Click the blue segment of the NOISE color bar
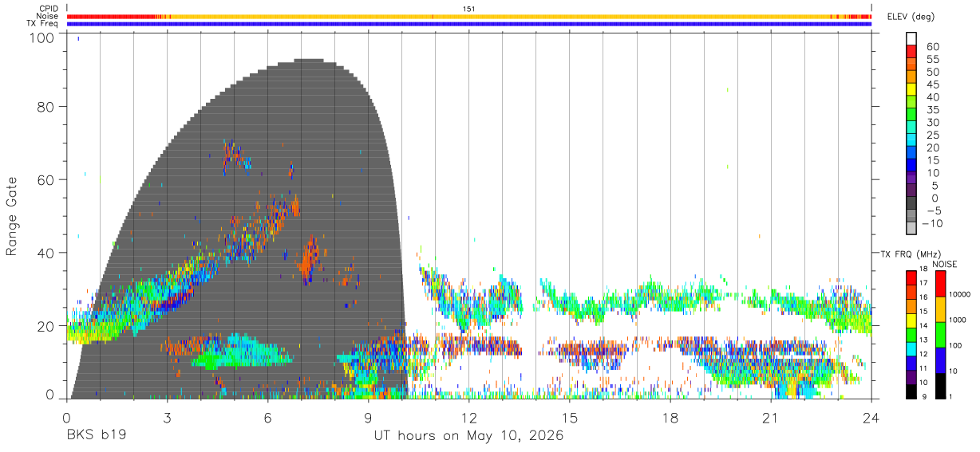The width and height of the screenshot is (980, 452). [x=939, y=360]
